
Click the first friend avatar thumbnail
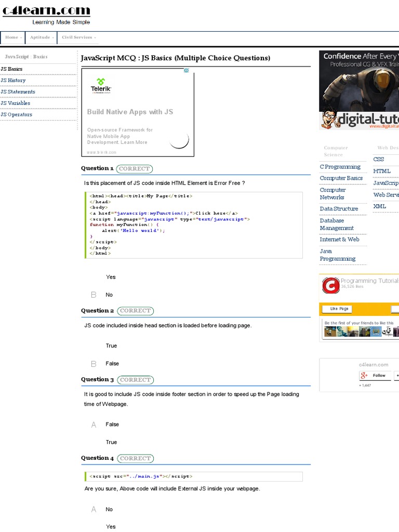330,331
